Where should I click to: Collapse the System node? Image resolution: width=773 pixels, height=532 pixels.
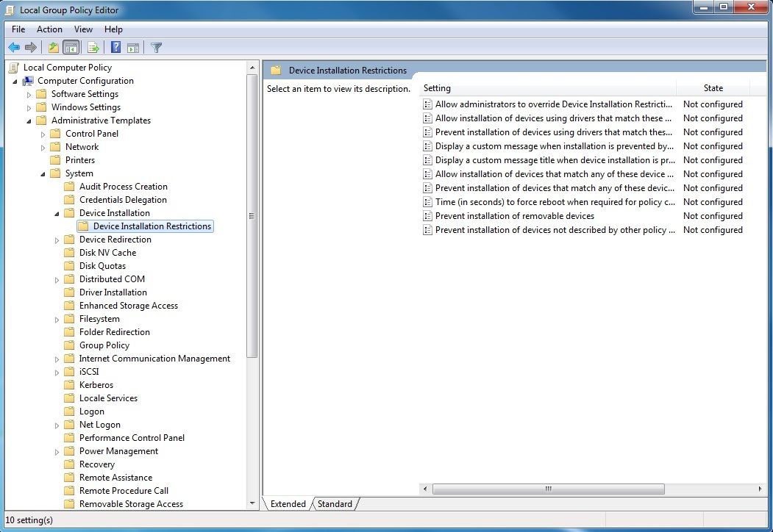tap(43, 174)
